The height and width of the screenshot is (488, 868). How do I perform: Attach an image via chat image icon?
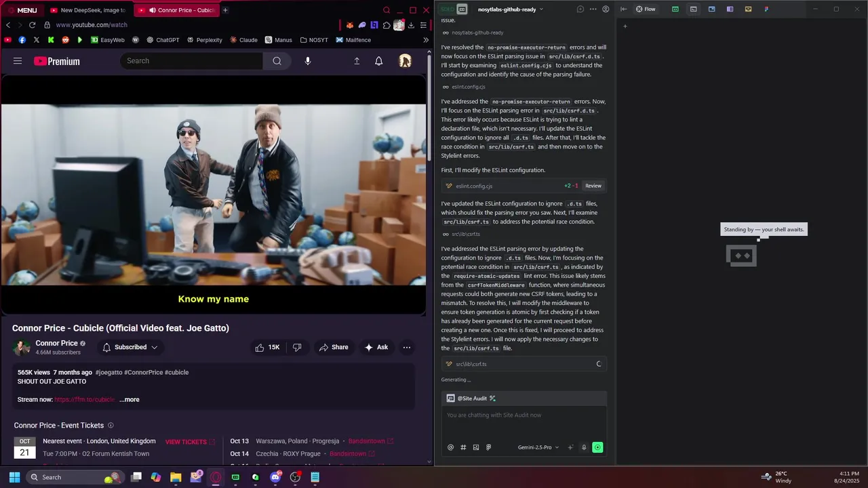[476, 447]
